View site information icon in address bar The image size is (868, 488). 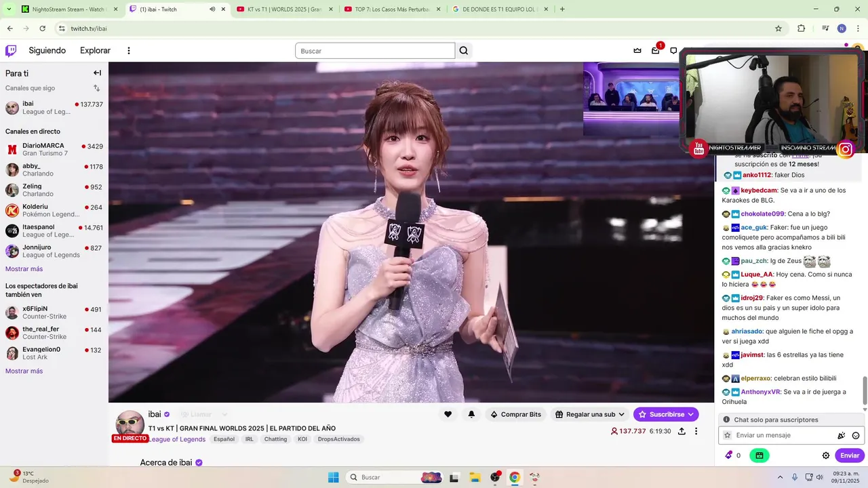pos(62,28)
